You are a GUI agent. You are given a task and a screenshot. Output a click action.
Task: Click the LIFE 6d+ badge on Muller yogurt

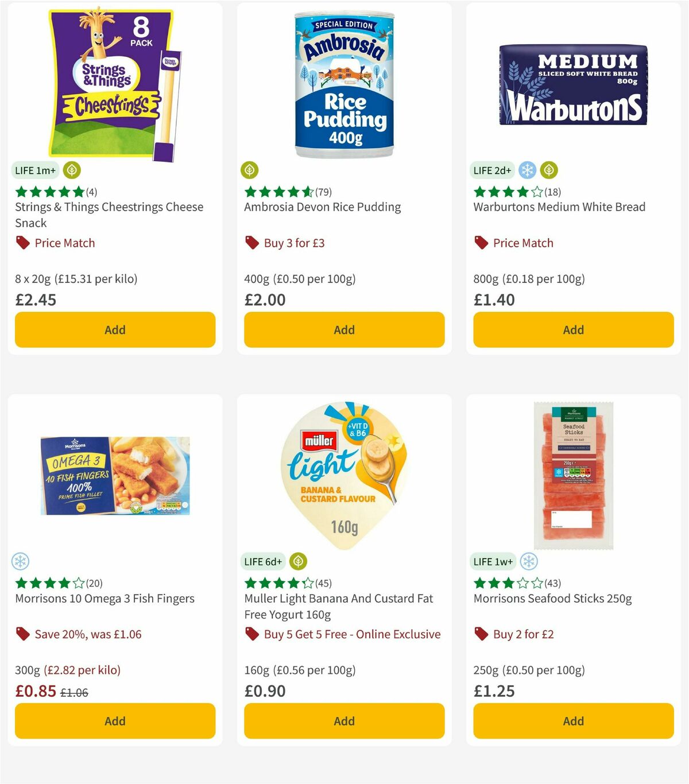tap(263, 561)
